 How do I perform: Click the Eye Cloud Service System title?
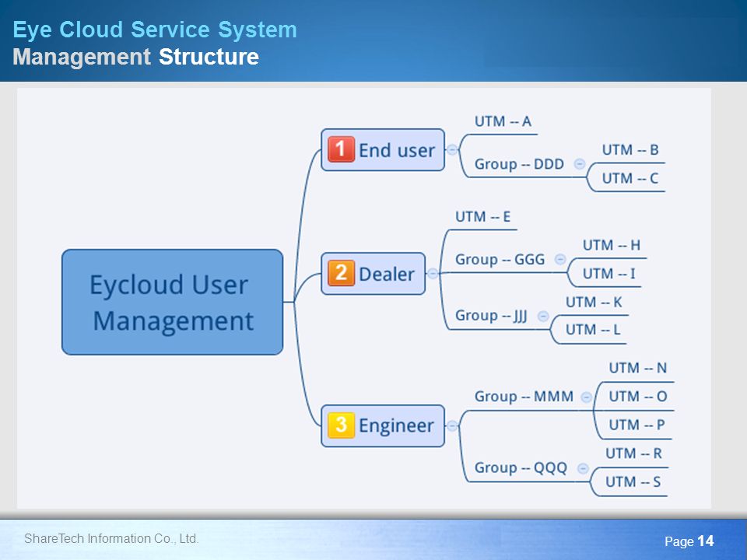[x=155, y=30]
